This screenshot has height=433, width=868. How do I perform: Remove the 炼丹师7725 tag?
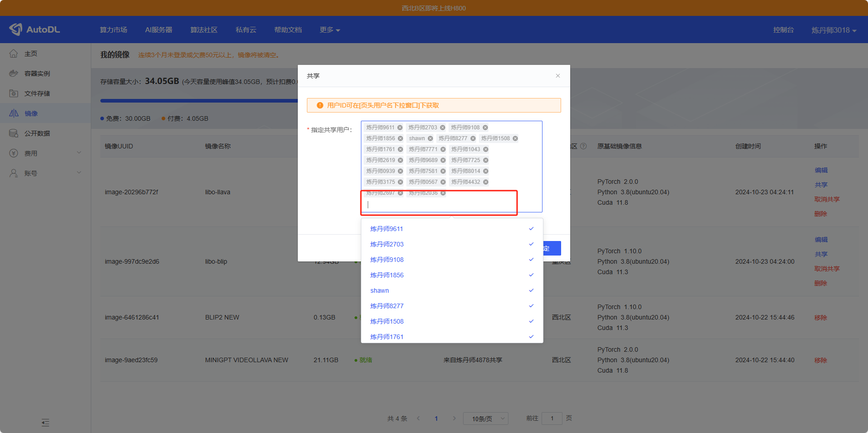coord(486,160)
